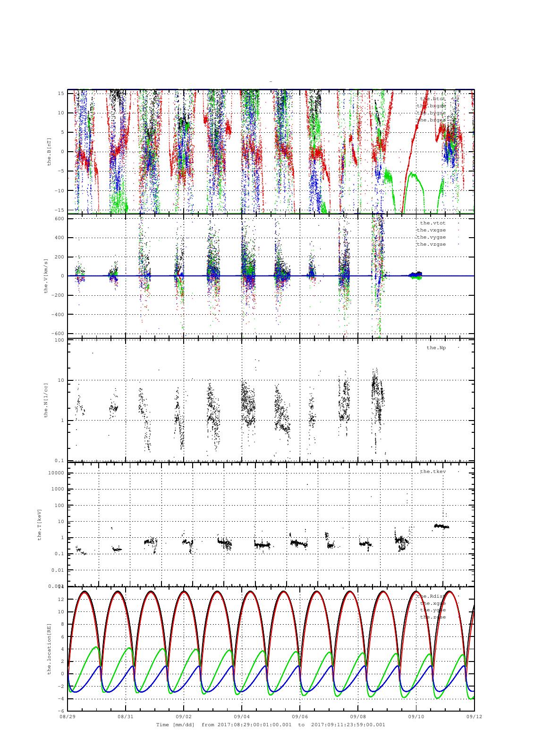Click the the.Np legend label
This screenshot has height=756, width=534.
[x=436, y=348]
